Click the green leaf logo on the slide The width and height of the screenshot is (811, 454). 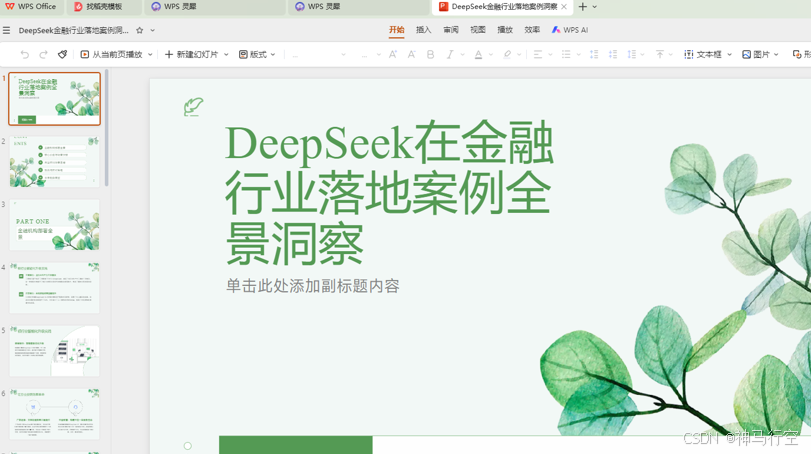[x=193, y=107]
